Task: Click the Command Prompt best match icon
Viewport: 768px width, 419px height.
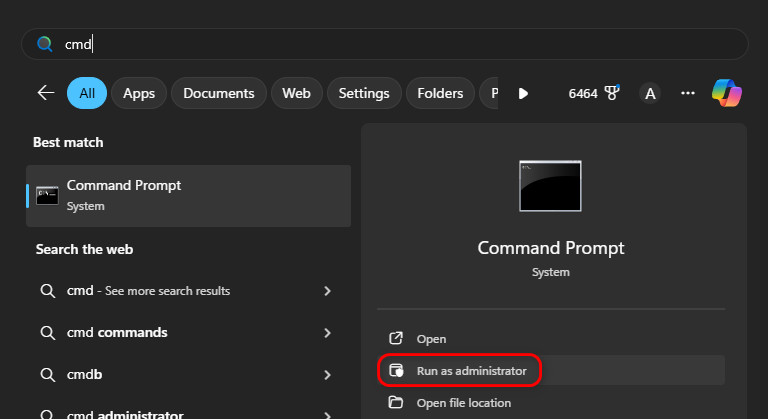Action: [x=47, y=195]
